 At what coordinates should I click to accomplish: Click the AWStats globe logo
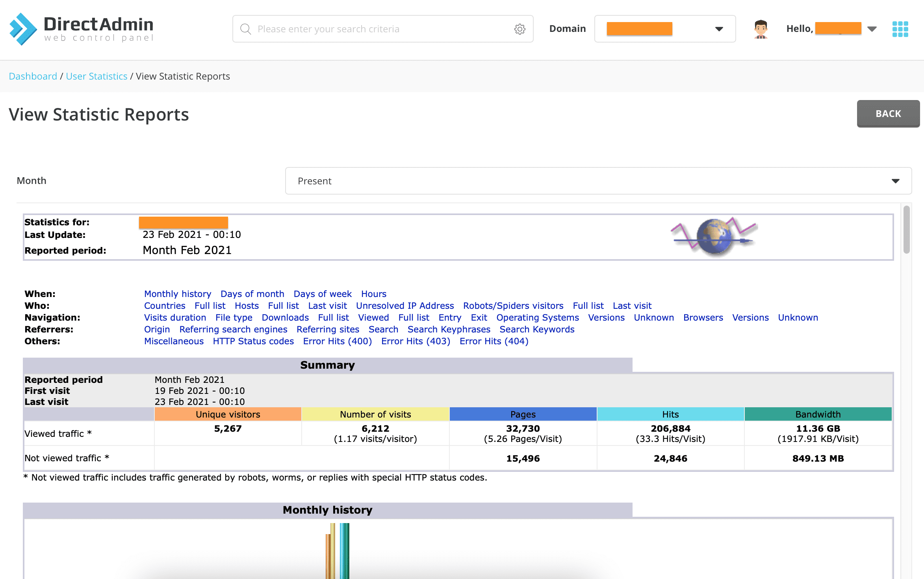[714, 236]
